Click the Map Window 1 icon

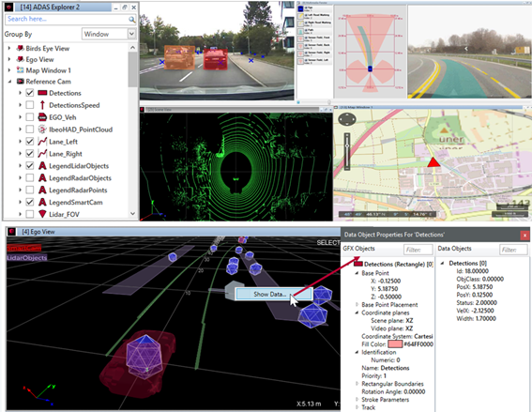click(21, 70)
